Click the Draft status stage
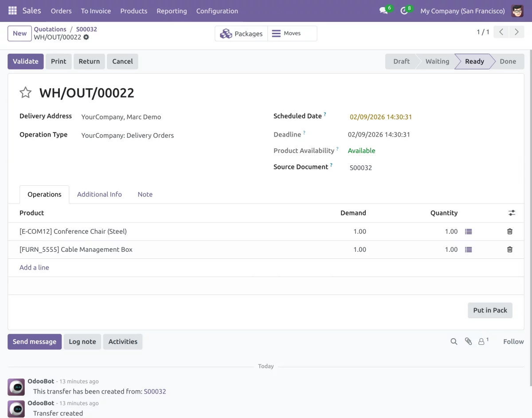The image size is (532, 418). (401, 61)
